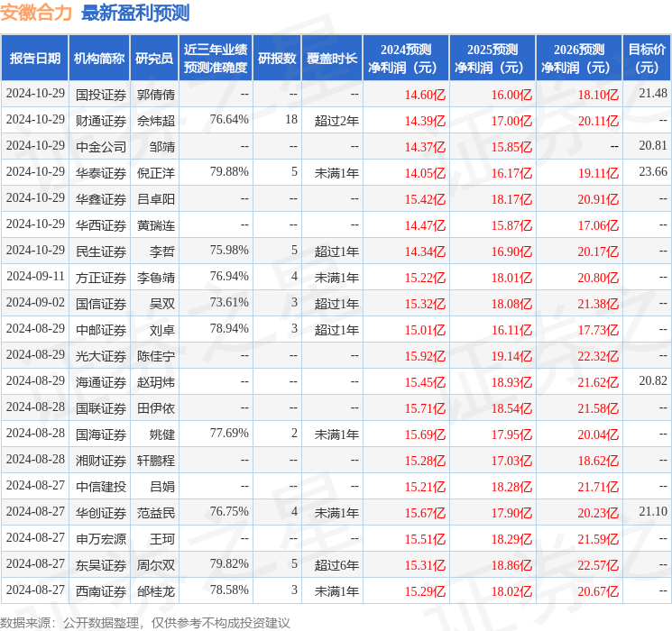Image resolution: width=672 pixels, height=631 pixels.
Task: Select the 华鑫证券 institution cell
Action: [x=101, y=199]
